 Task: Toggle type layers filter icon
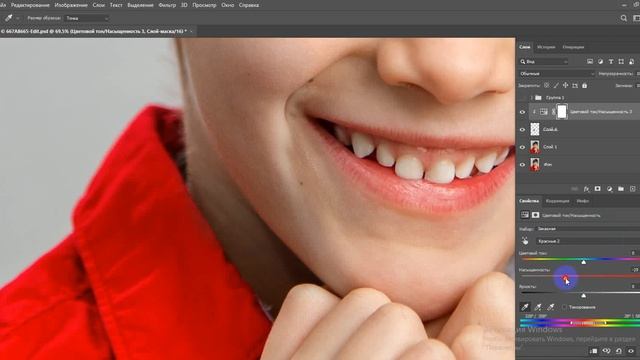(x=611, y=62)
